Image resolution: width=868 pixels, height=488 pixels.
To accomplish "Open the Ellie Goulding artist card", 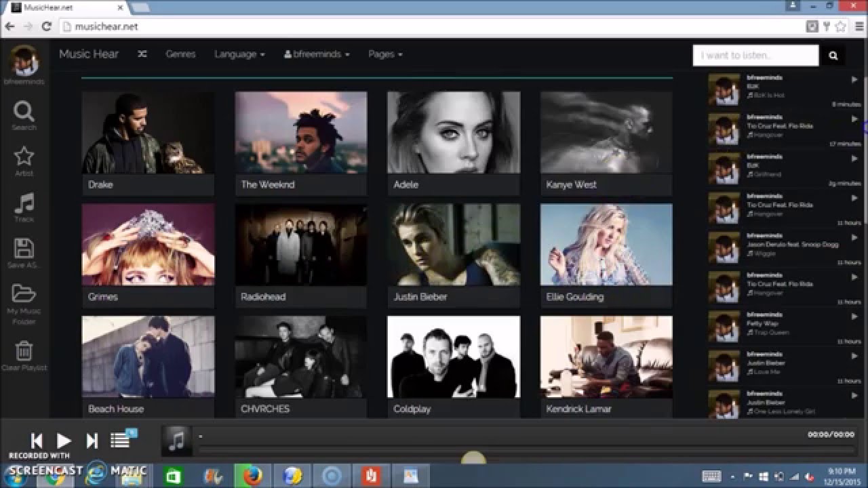I will [x=606, y=256].
